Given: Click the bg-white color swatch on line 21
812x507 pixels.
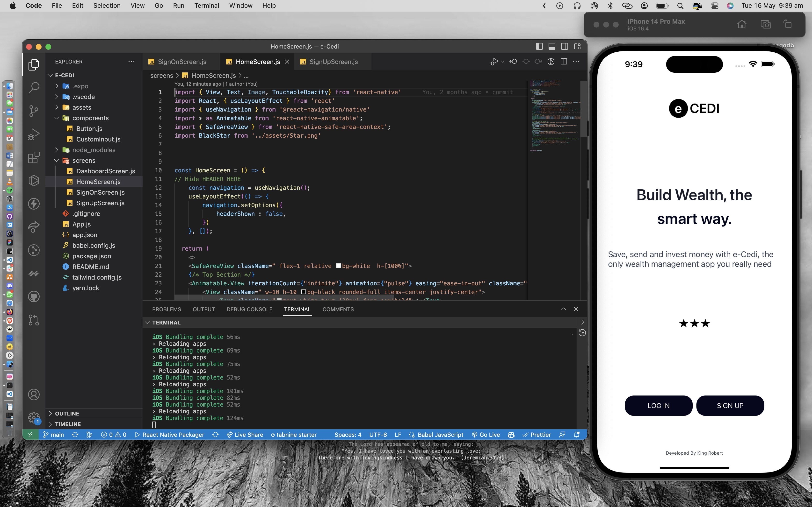Looking at the screenshot, I should click(x=339, y=266).
